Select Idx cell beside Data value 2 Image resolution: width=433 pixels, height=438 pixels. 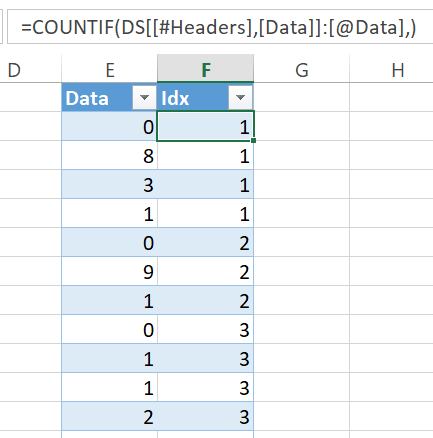pos(205,416)
